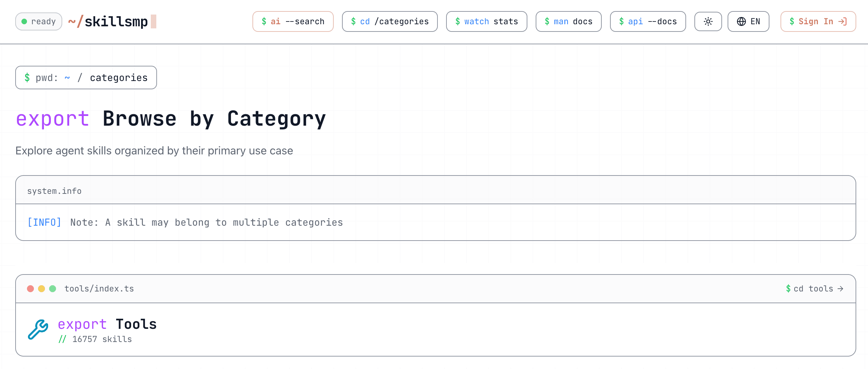Open the api --docs page
868x369 pixels.
(648, 21)
